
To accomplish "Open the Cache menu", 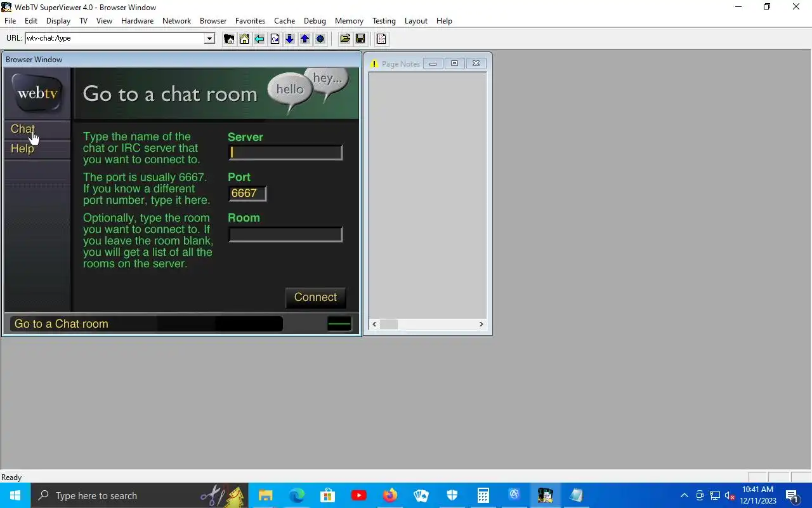I will point(284,21).
